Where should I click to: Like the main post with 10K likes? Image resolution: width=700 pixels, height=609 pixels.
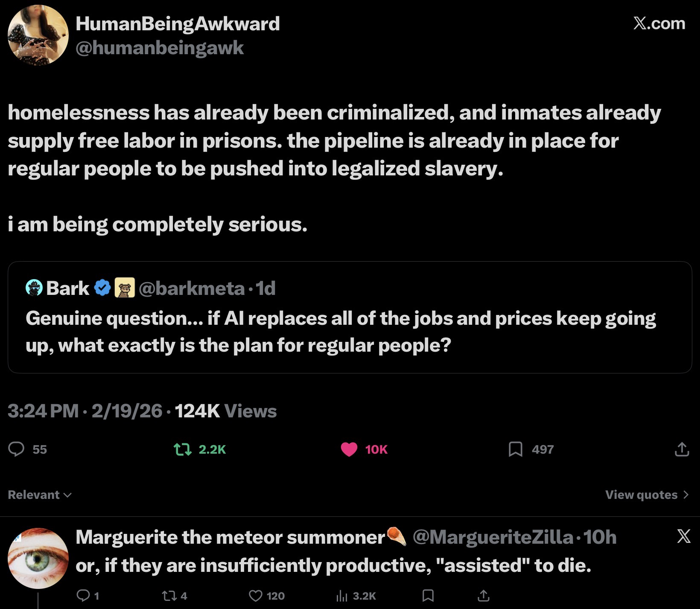coord(349,449)
